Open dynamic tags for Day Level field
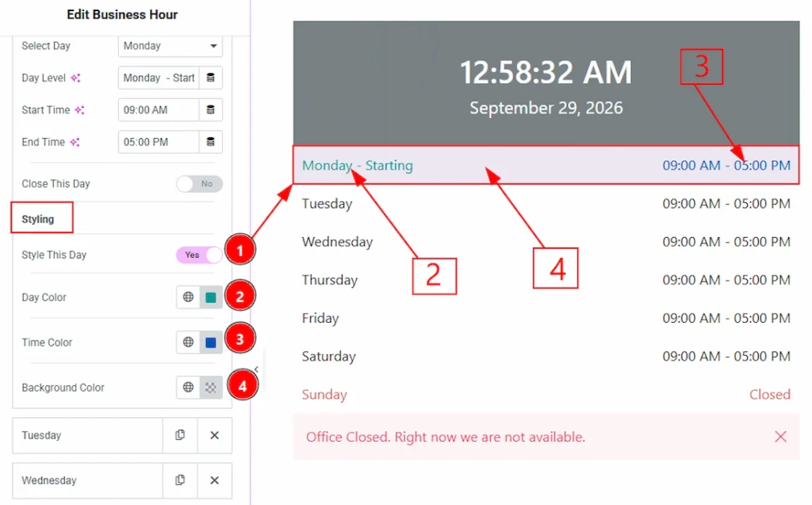 [211, 78]
